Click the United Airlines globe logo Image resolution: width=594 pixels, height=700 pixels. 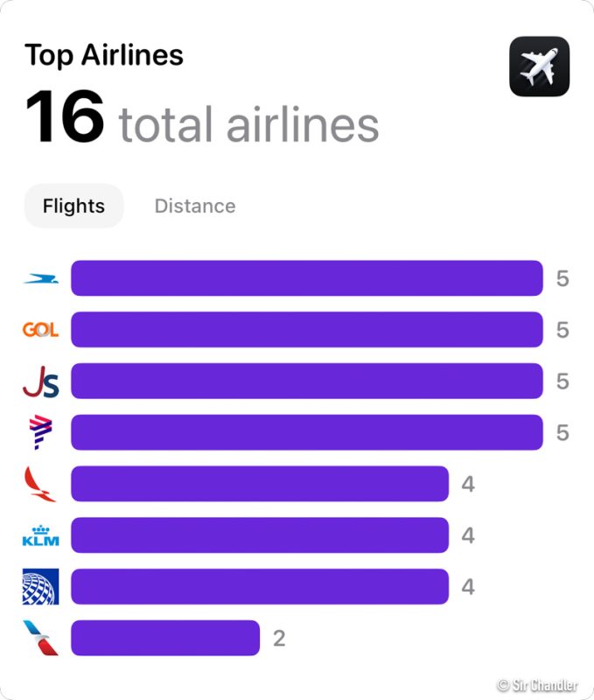(40, 586)
